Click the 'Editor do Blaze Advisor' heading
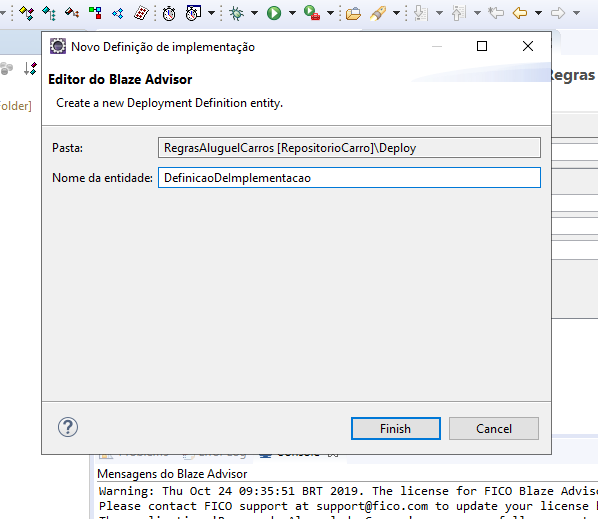Screen dimensions: 598x519 coord(120,79)
